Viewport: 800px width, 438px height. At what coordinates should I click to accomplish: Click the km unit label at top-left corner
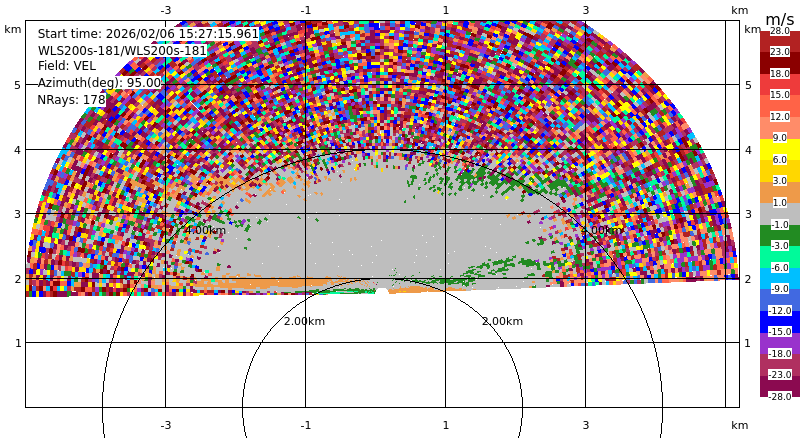[13, 29]
